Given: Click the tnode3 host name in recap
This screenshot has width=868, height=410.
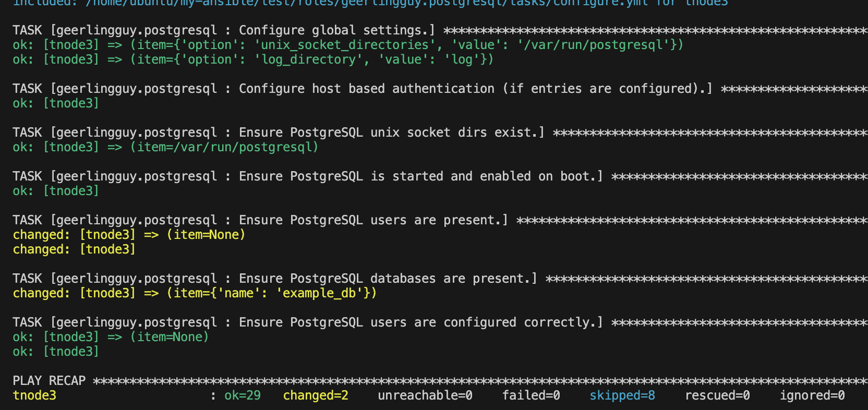Looking at the screenshot, I should (34, 396).
